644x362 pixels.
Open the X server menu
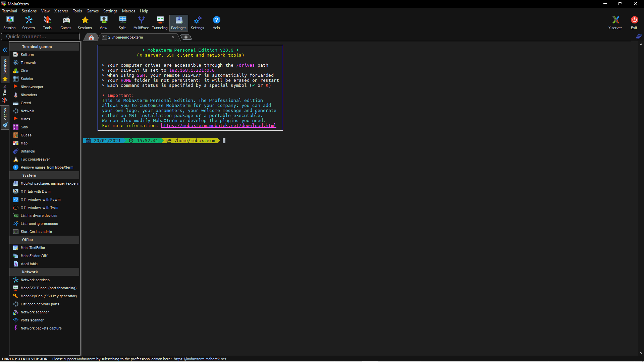tap(61, 11)
